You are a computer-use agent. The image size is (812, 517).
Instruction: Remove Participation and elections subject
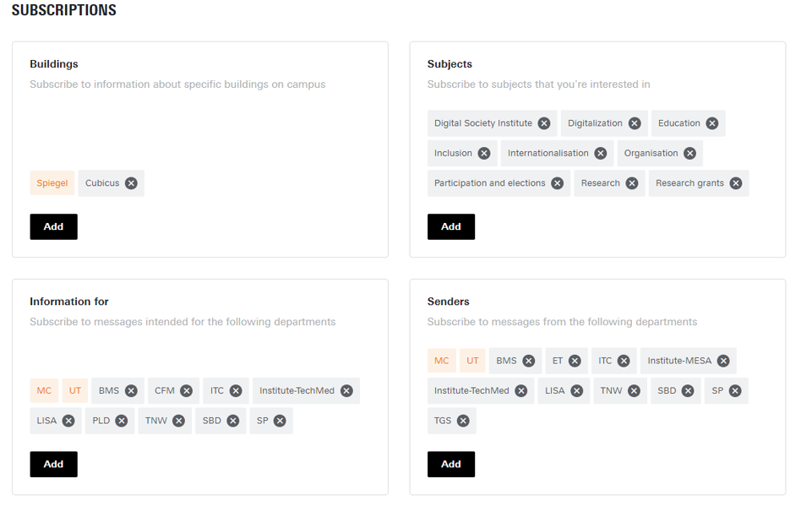coord(557,183)
